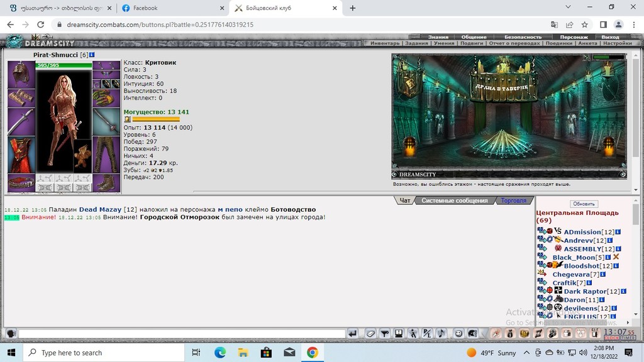The image size is (644, 362).
Task: Switch to TIMER mode
Action: pyautogui.click(x=628, y=337)
